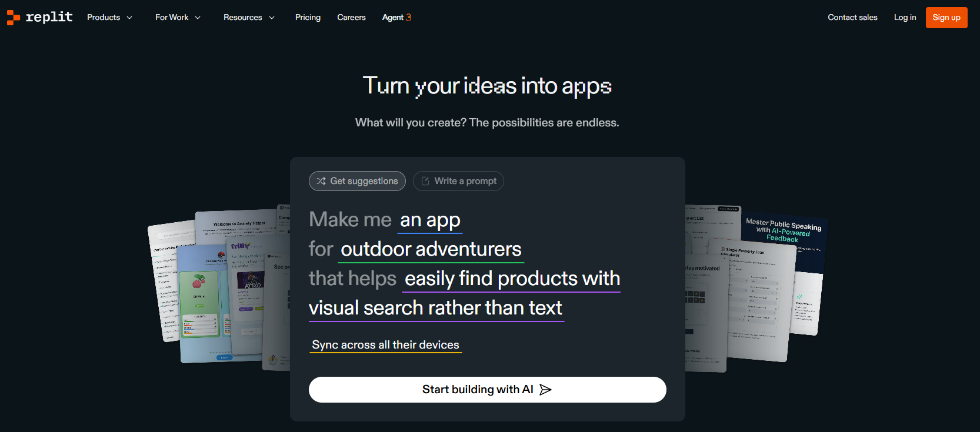Click the shuffle icon on Get suggestions

321,181
